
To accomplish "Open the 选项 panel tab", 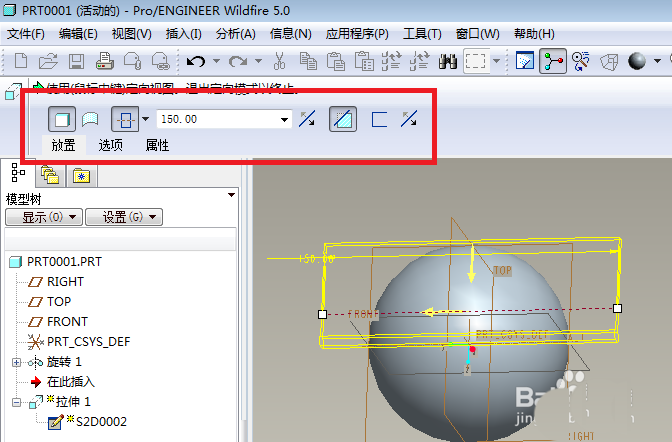I will tap(111, 145).
